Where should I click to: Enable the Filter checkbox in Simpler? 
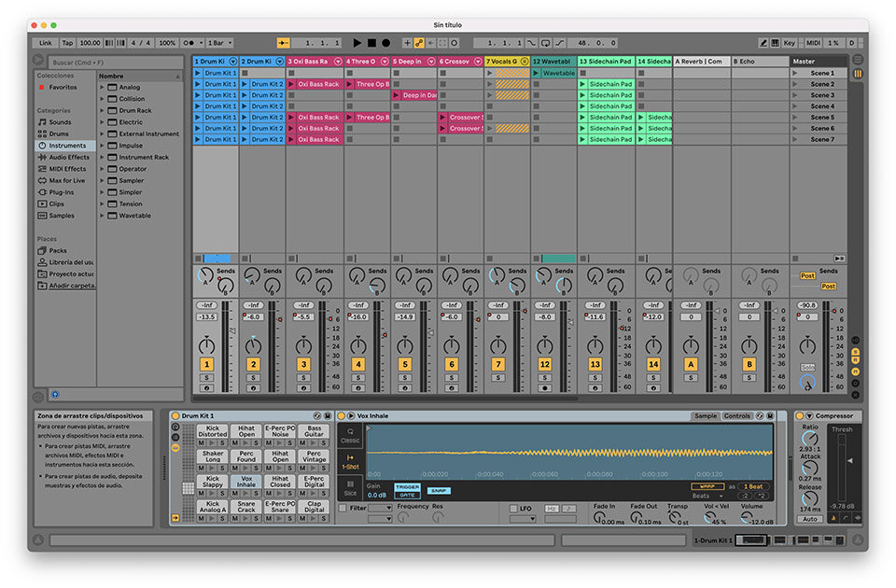[343, 509]
